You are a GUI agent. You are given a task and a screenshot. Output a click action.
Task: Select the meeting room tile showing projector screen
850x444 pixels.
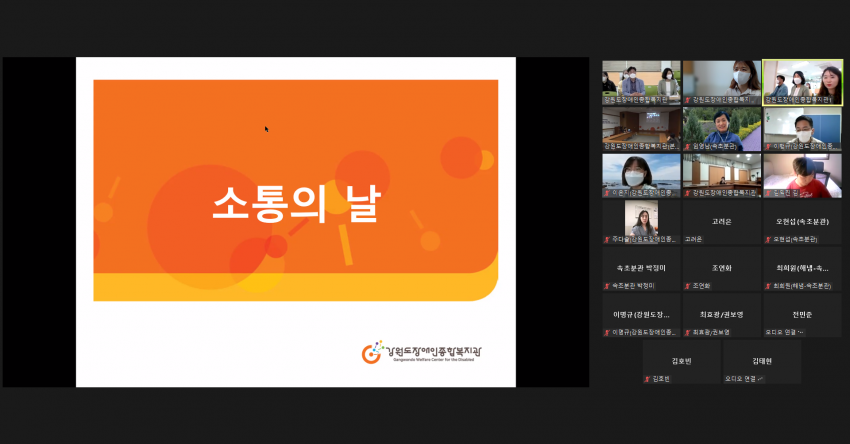point(641,129)
